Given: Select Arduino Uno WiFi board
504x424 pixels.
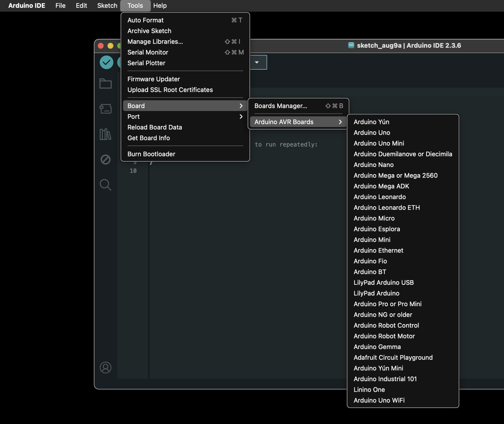Looking at the screenshot, I should coord(403,400).
